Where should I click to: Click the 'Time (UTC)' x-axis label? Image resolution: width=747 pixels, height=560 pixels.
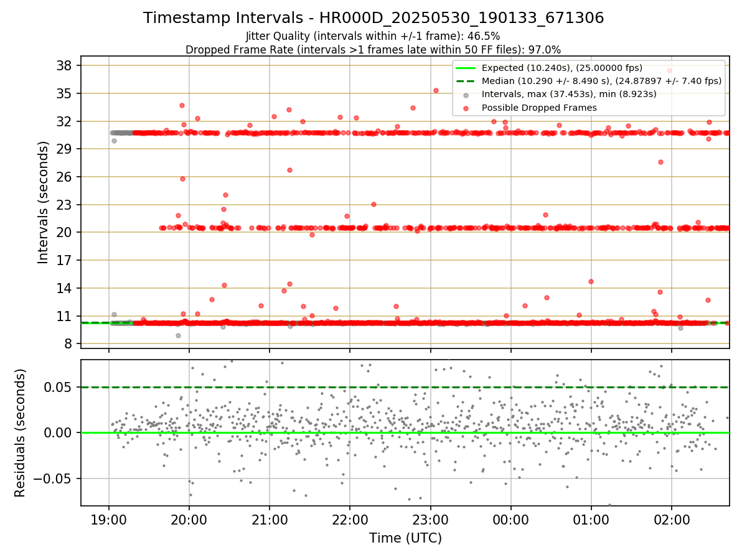405,538
